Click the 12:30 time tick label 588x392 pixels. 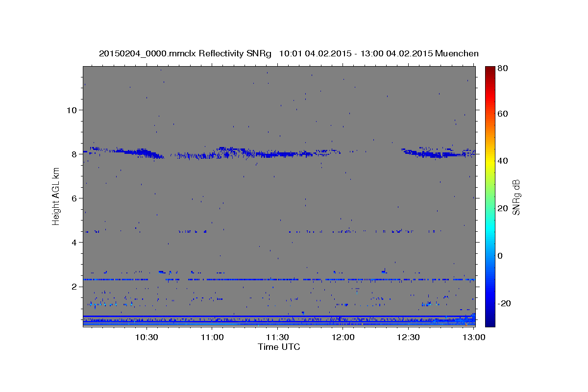[408, 338]
